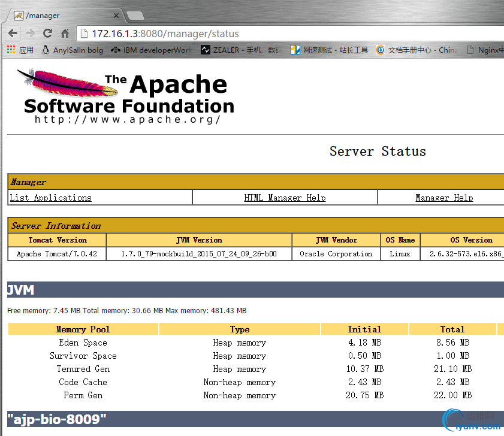The height and width of the screenshot is (436, 504).
Task: Click Perm Gen initial value 20.75 MB
Action: click(x=364, y=395)
